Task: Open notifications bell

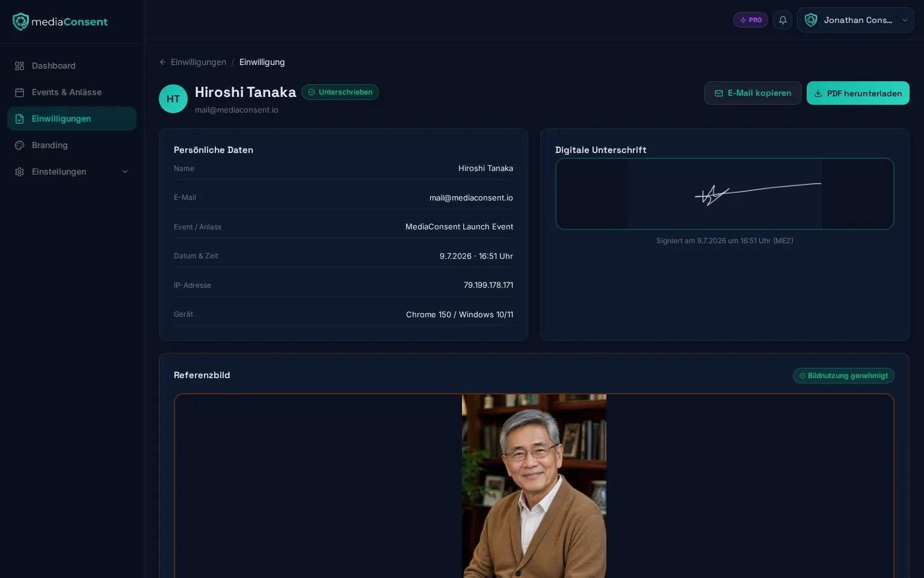Action: coord(783,20)
